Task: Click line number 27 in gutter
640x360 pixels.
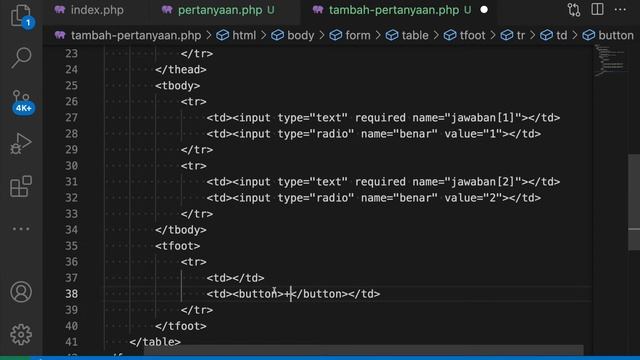Action: pos(71,118)
